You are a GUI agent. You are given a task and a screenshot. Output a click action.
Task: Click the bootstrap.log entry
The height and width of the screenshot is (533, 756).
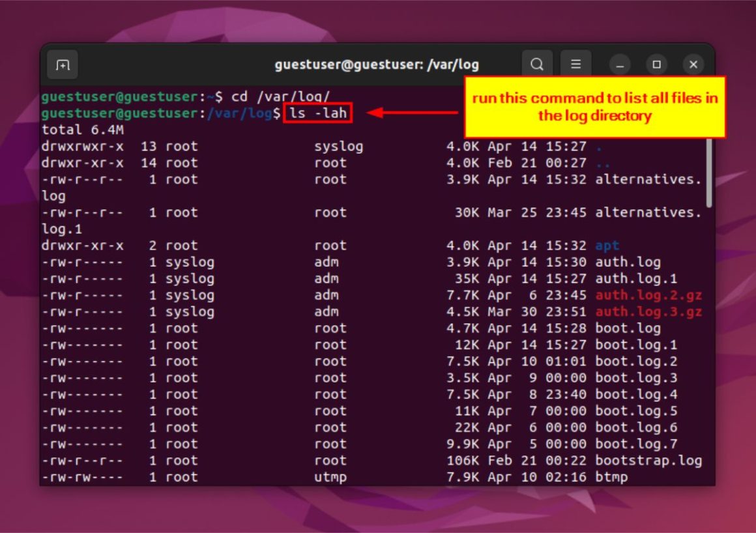coord(649,460)
